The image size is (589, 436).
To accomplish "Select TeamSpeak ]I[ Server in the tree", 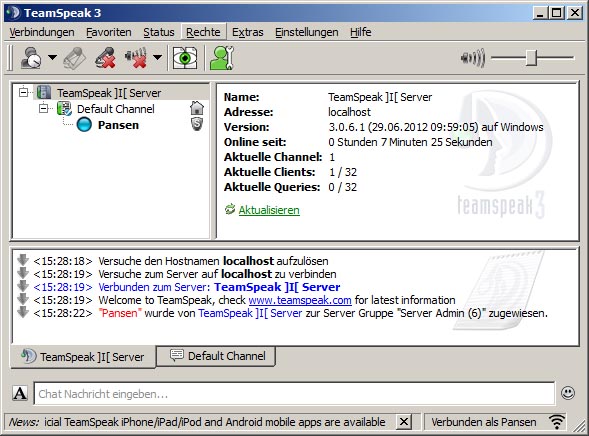I will (109, 93).
